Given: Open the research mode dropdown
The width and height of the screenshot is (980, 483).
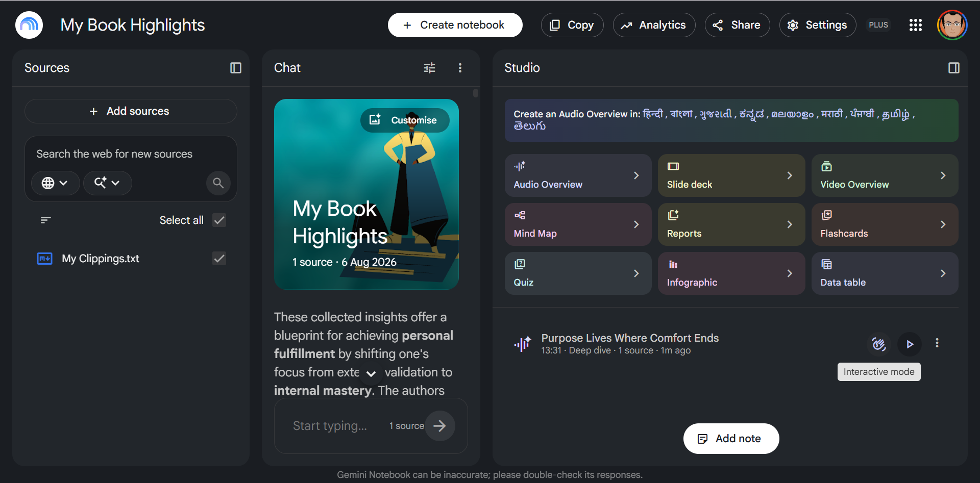Looking at the screenshot, I should point(107,183).
